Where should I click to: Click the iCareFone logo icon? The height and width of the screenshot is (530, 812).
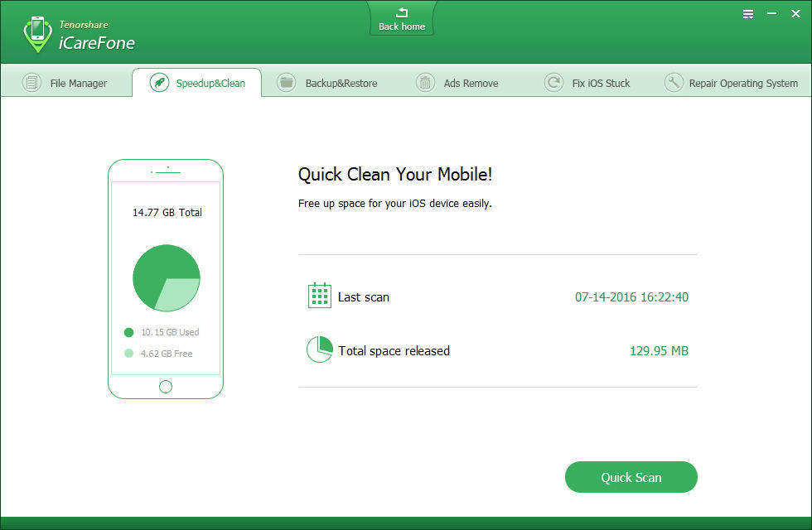(x=37, y=34)
